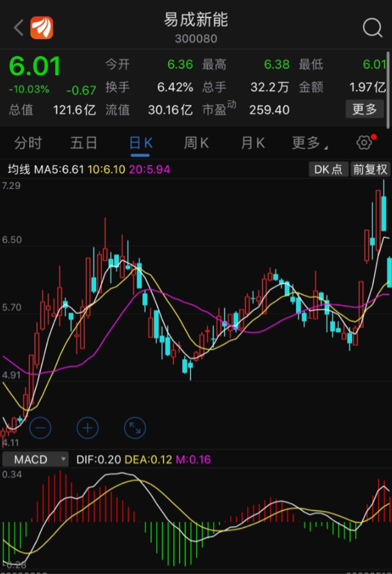Tap the yellow 10:6.10 average label
Screen dimensions: 392x574
click(107, 169)
